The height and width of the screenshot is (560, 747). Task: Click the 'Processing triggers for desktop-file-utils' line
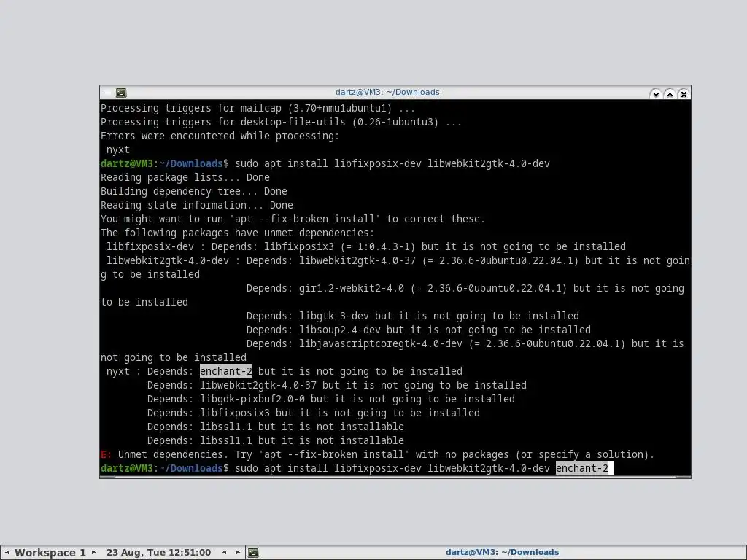[281, 122]
